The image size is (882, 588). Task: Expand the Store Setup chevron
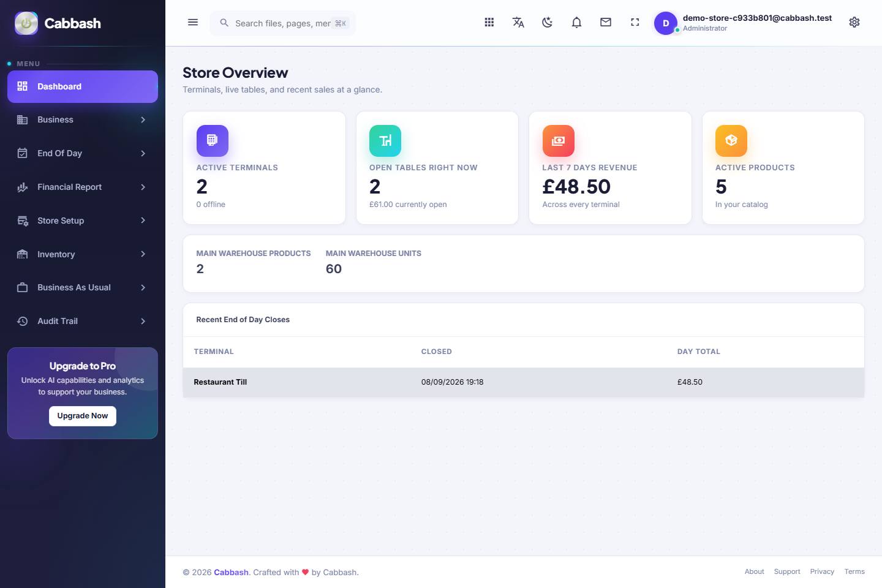[143, 221]
